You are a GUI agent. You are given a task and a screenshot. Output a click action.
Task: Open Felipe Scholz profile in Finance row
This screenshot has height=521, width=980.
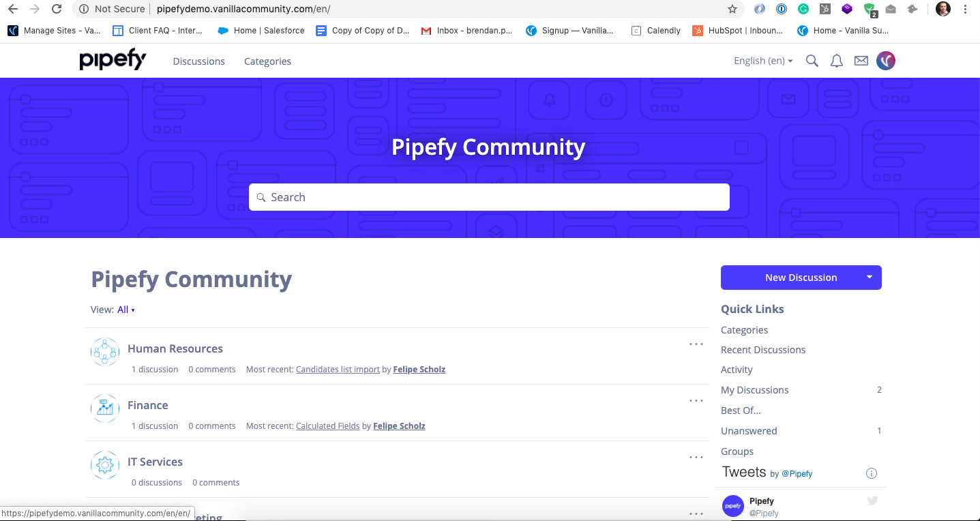coord(399,426)
